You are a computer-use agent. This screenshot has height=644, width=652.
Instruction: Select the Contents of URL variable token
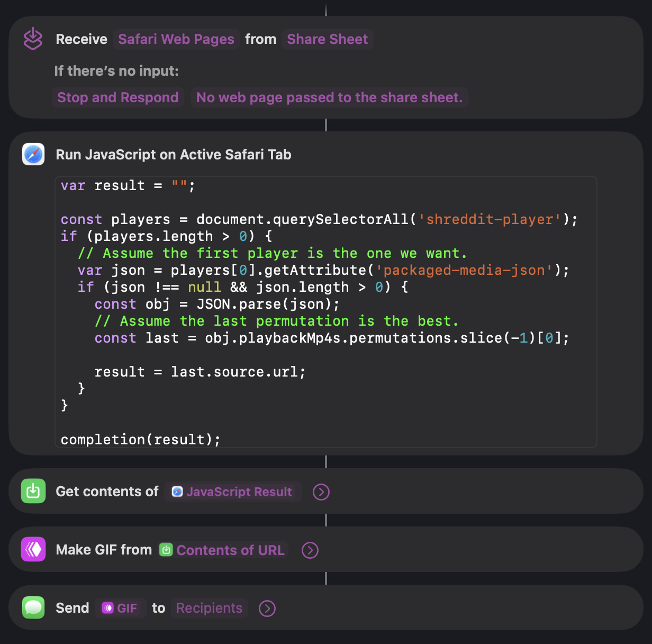[x=222, y=550]
